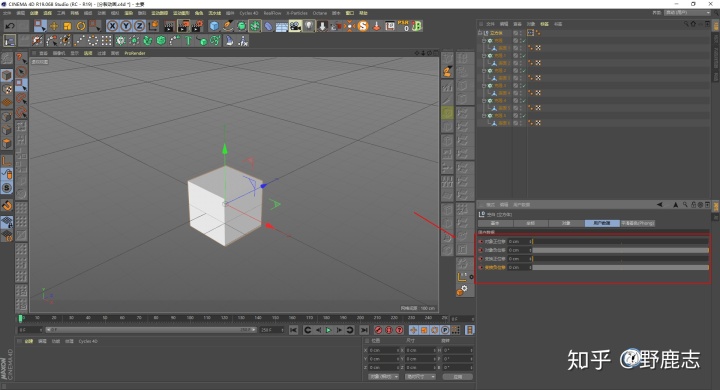This screenshot has width=720, height=390.
Task: Play the animation forward
Action: (328, 330)
